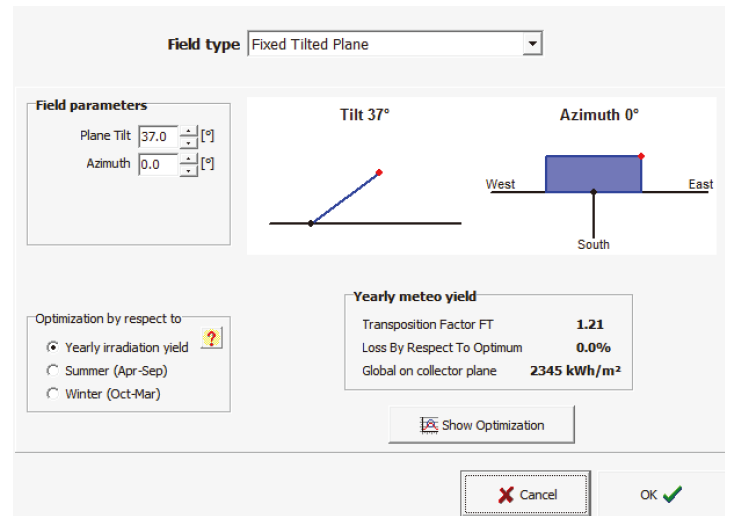Click the red dot on tilt diagram
The width and height of the screenshot is (732, 520).
379,173
